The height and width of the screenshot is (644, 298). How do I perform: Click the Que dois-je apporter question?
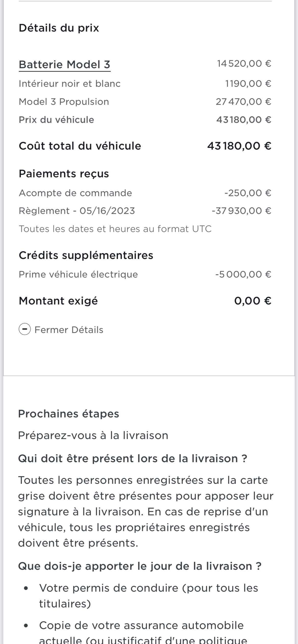(140, 566)
